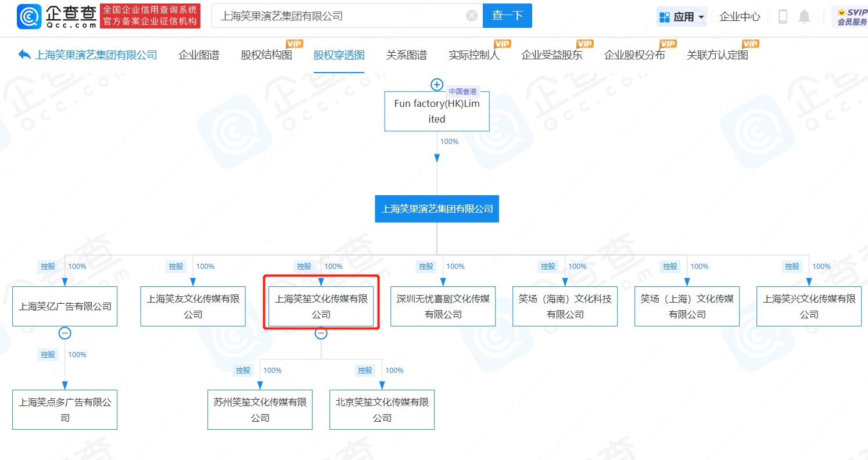Screen dimensions: 868x460
Task: Collapse children under 上海笑亿广告有限公司
Action: point(65,333)
